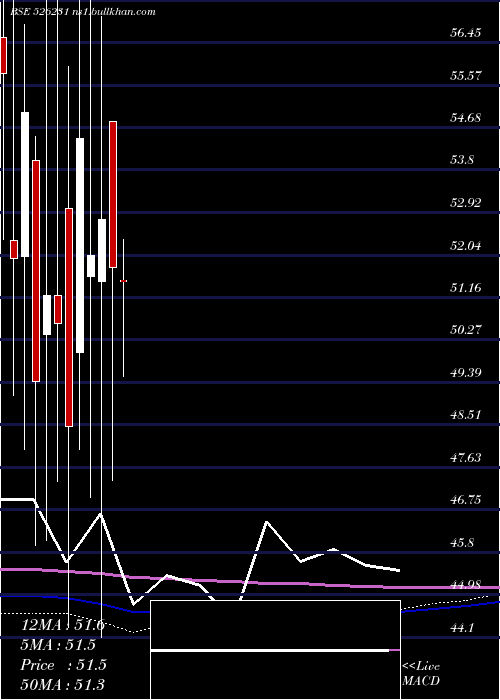Click the 49.39 price axis label
Screen dimensions: 500x700
[x=466, y=372]
